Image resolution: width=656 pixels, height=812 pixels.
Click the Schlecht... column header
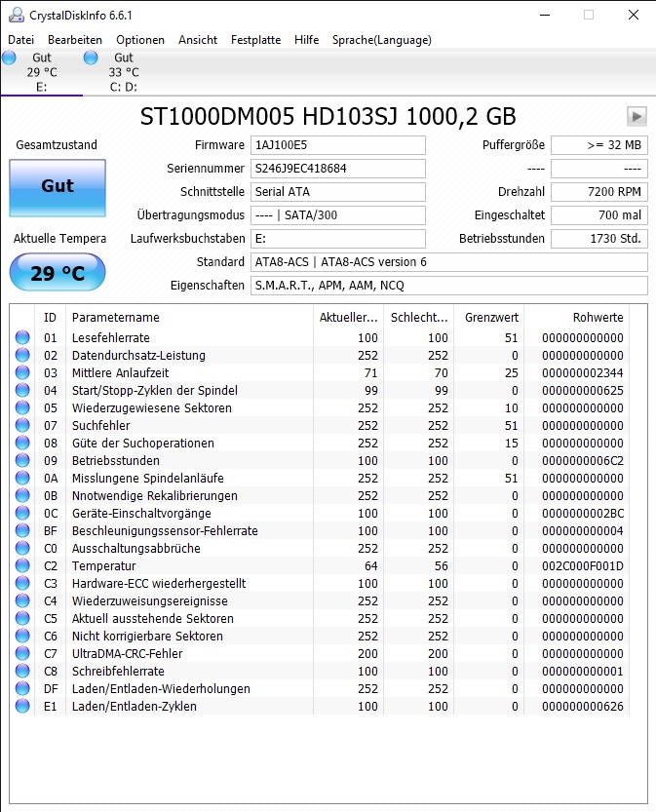coord(419,318)
